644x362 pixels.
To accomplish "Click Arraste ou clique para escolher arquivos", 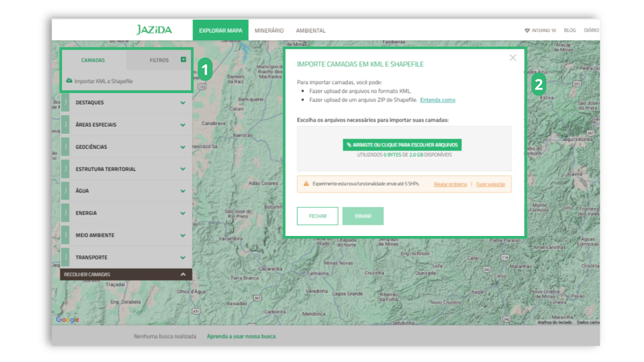I will click(x=402, y=145).
